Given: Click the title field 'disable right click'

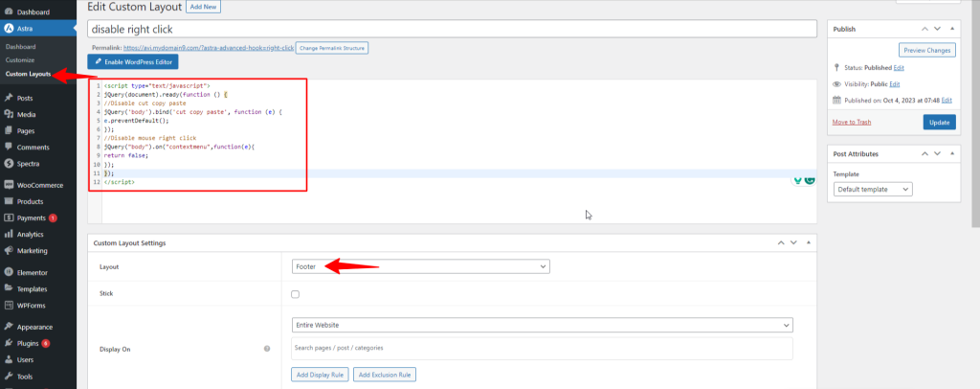Looking at the screenshot, I should point(452,29).
